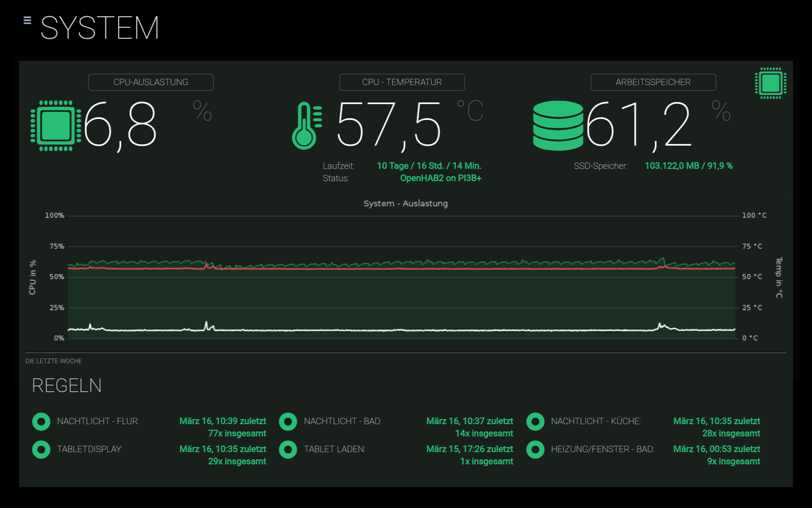Click the CPU chip icon beside the usage value

coord(55,126)
